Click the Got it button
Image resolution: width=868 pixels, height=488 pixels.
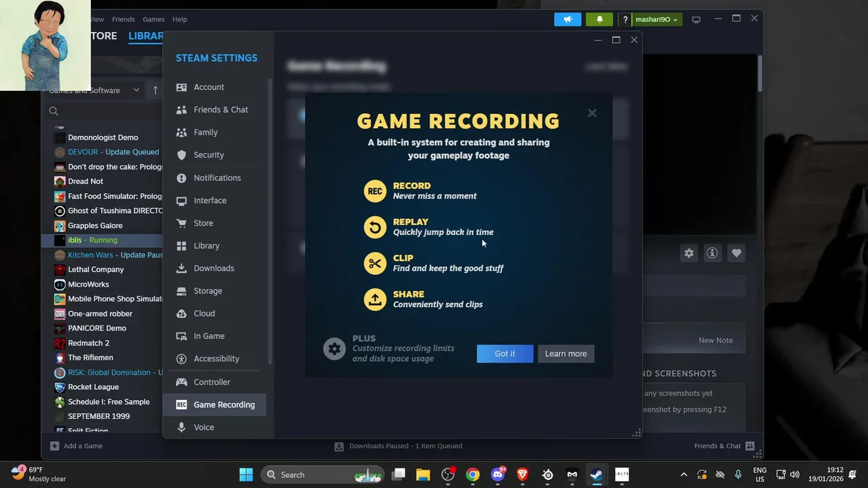tap(505, 353)
